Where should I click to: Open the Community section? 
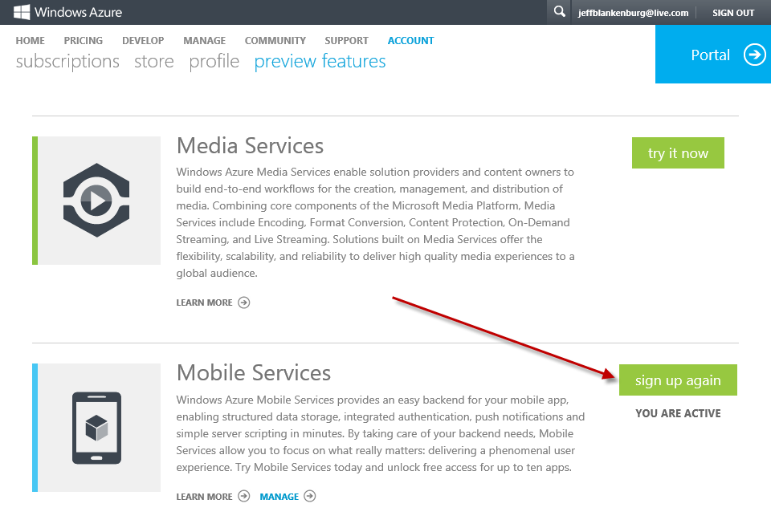point(275,40)
